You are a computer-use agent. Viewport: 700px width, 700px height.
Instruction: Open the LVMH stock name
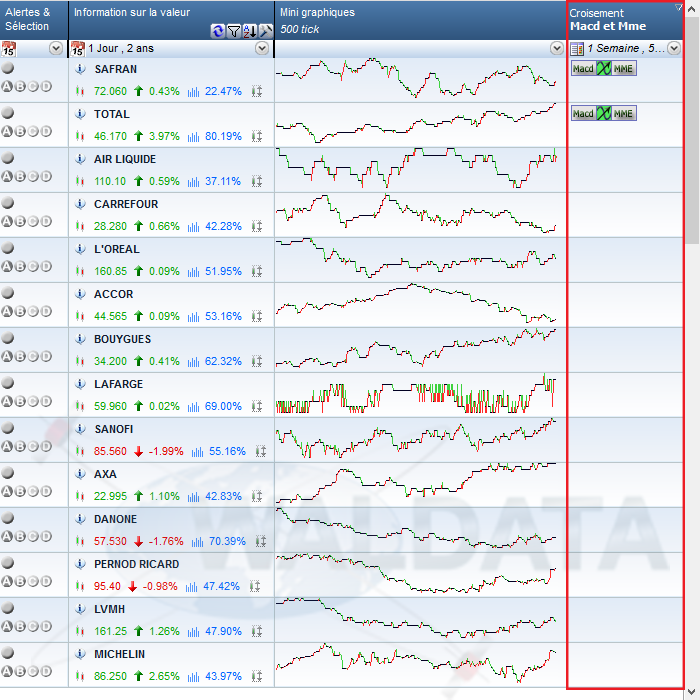(x=109, y=609)
